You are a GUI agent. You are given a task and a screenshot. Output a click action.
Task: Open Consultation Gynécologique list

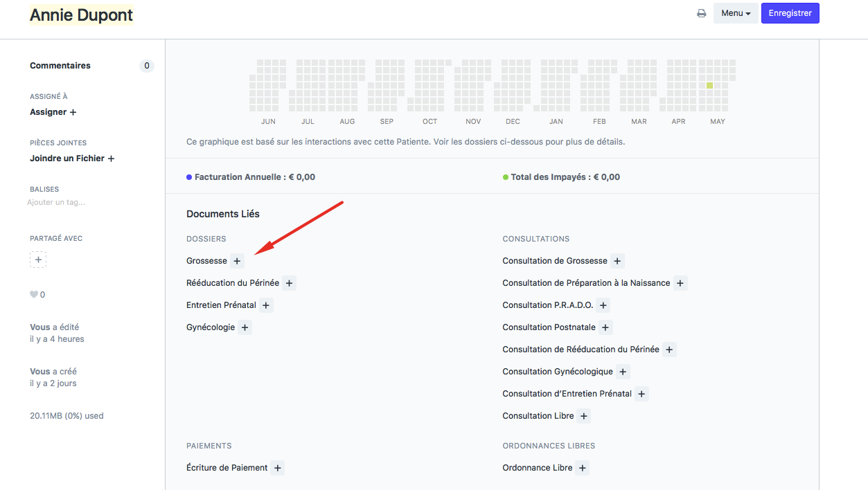click(x=557, y=372)
